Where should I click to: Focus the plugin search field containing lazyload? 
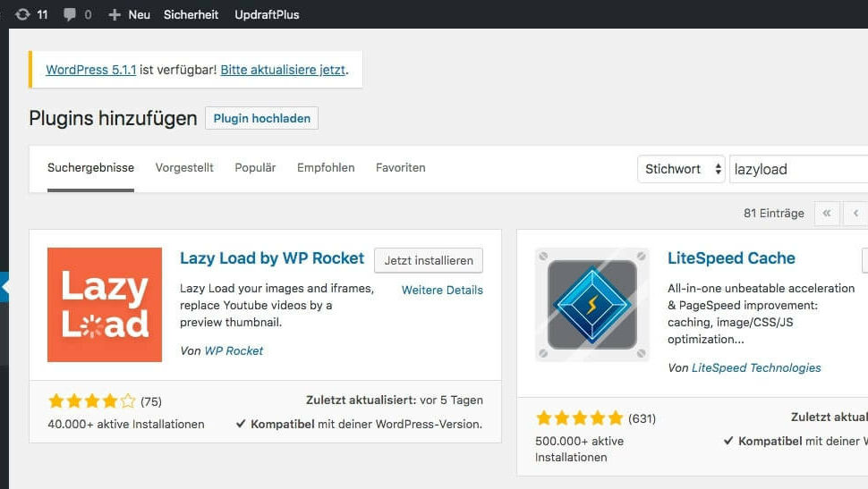point(799,169)
